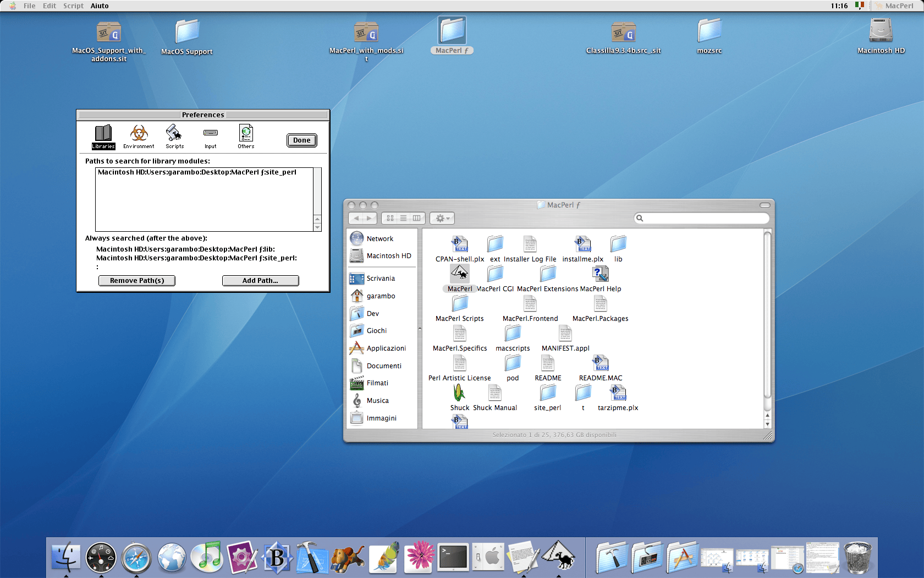This screenshot has height=578, width=924.
Task: Open the Terminal icon in the Dock
Action: tap(453, 557)
